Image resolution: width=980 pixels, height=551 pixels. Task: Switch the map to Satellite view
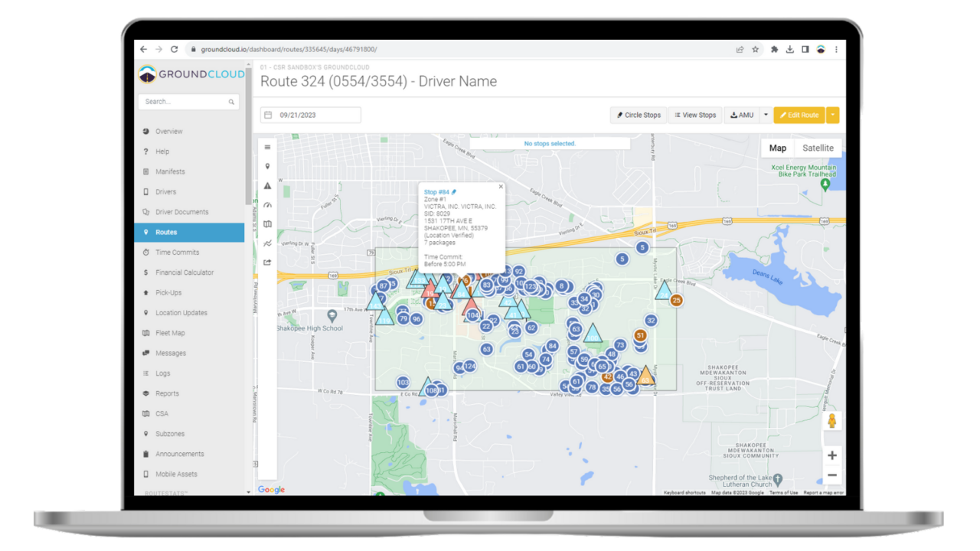[x=818, y=147]
